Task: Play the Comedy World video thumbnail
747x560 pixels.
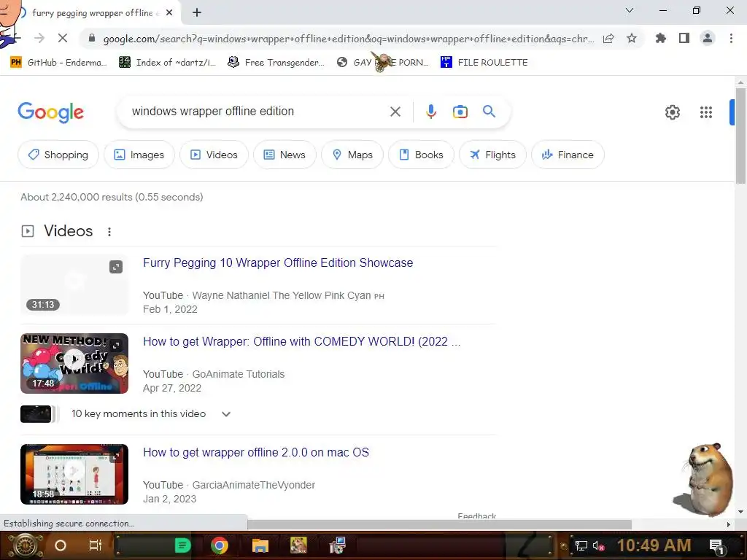Action: pos(74,363)
